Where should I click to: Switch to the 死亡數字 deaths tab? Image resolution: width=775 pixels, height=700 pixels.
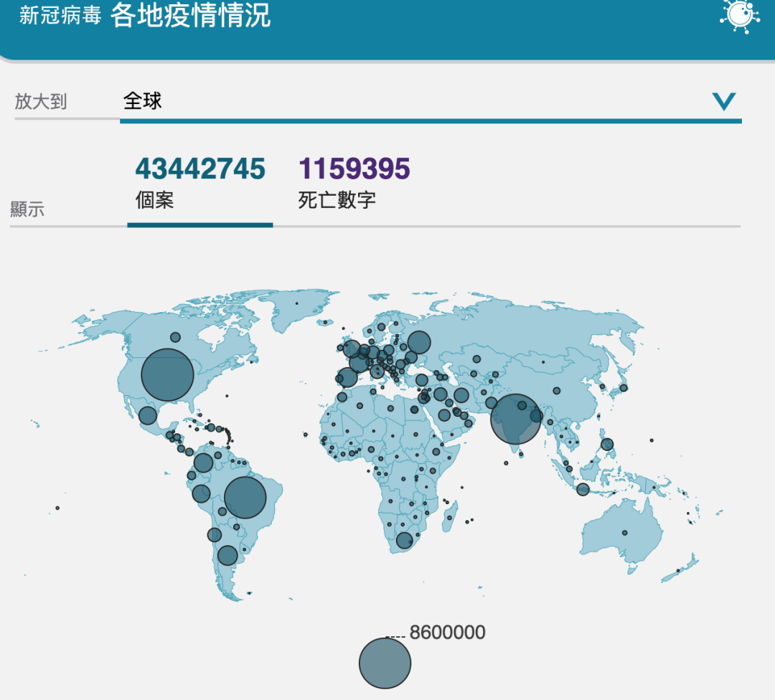[x=337, y=199]
